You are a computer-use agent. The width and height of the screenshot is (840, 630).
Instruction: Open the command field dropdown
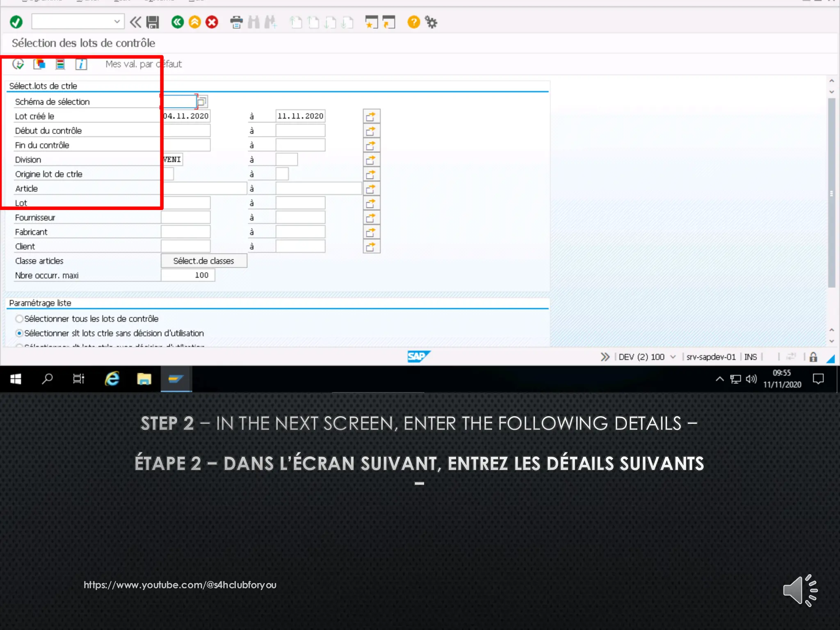pyautogui.click(x=117, y=22)
